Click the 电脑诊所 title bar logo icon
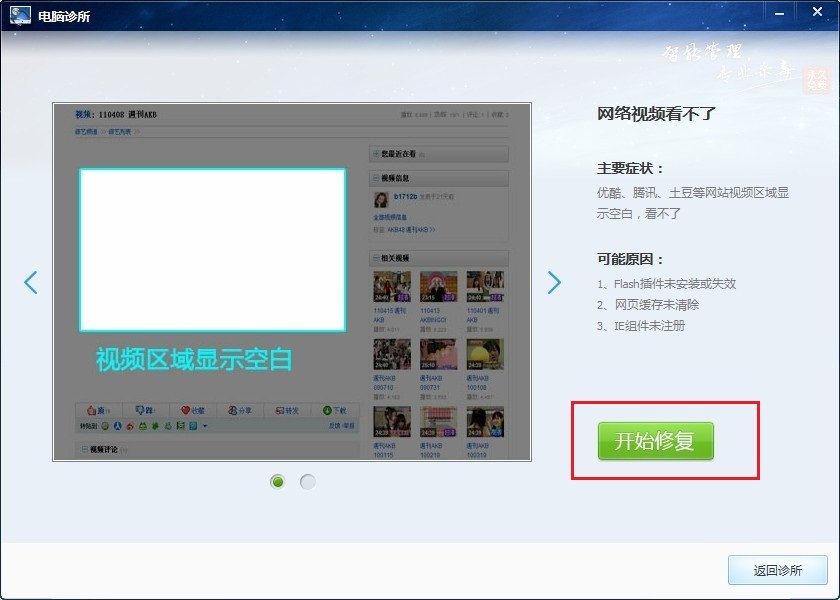Screen dimensions: 840x600 pyautogui.click(x=22, y=13)
